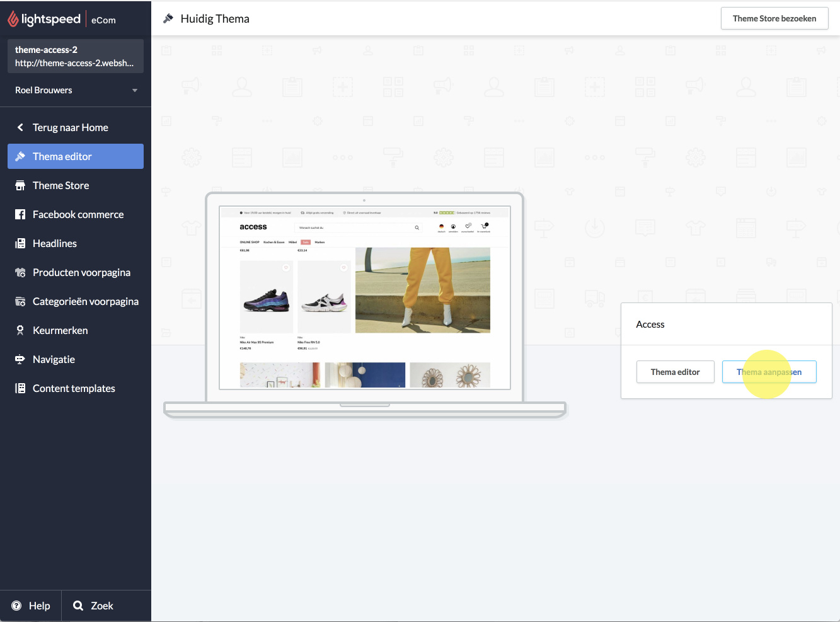Click the white Thema editor button
840x622 pixels.
click(675, 372)
